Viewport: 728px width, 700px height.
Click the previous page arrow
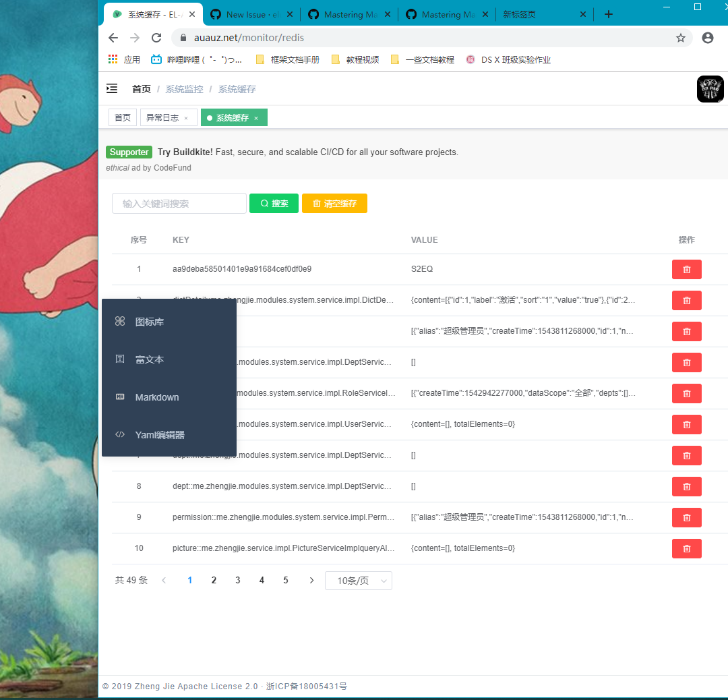(164, 580)
